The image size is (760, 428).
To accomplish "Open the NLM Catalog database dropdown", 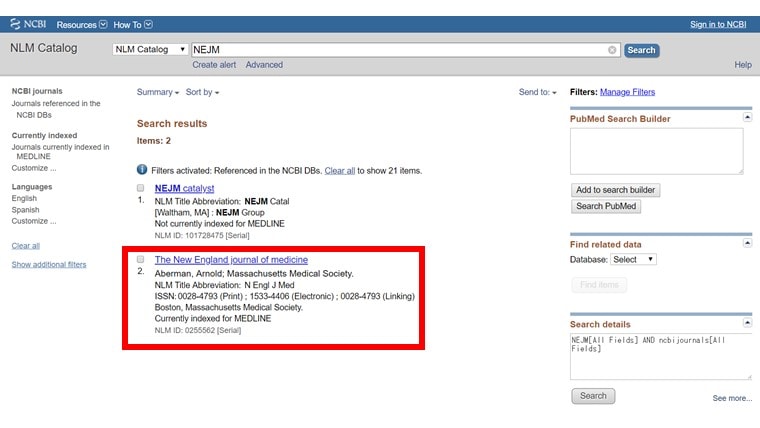I will click(150, 49).
